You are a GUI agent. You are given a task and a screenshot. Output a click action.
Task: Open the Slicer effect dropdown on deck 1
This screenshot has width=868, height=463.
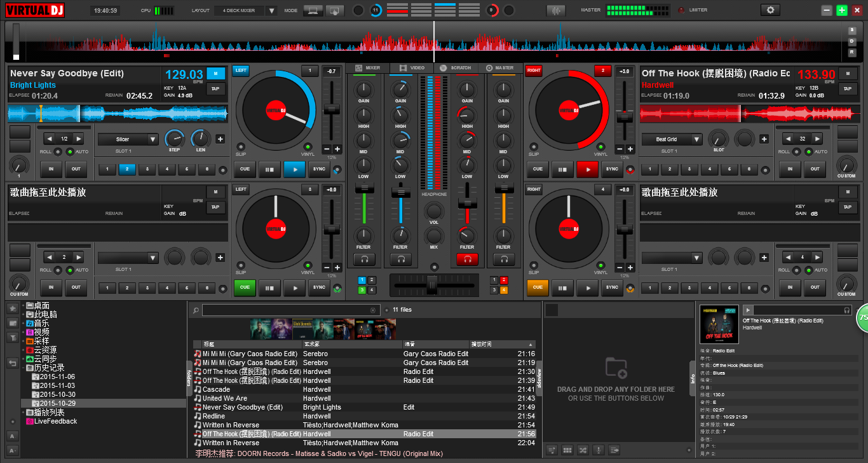click(x=128, y=139)
